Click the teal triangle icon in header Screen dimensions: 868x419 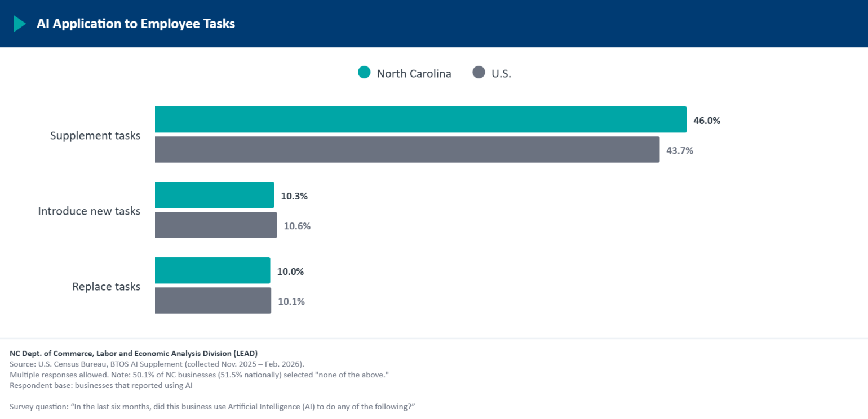pyautogui.click(x=20, y=24)
